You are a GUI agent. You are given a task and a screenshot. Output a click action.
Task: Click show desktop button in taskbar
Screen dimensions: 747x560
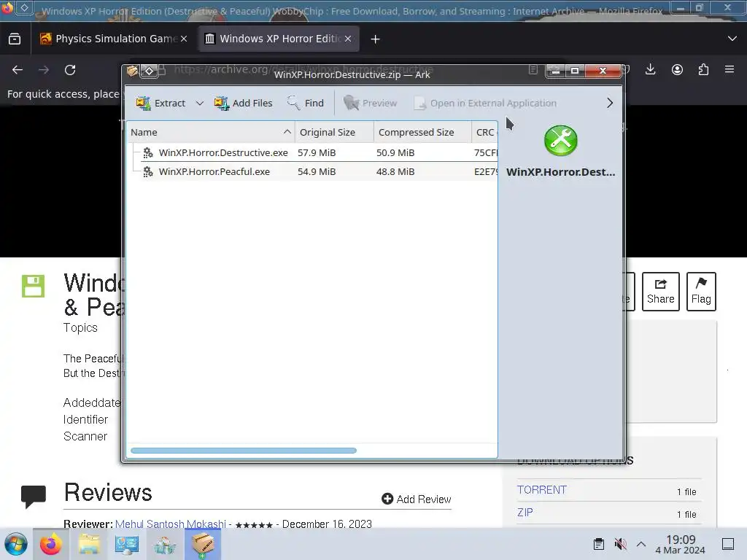tap(728, 544)
